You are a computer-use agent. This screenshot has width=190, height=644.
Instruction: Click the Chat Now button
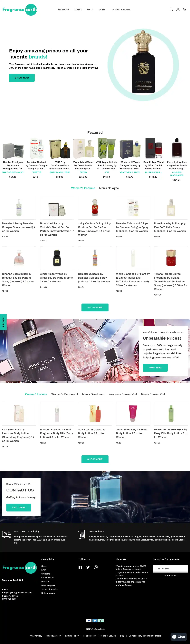tap(18, 508)
